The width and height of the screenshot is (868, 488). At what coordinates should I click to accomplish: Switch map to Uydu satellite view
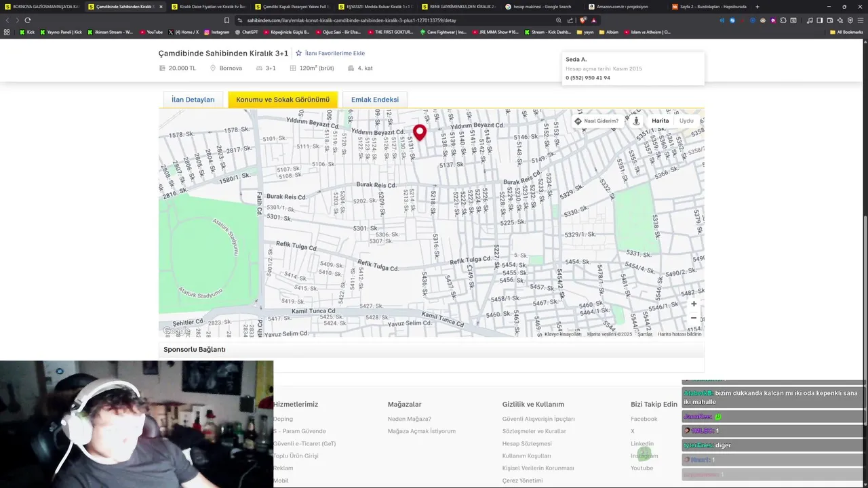coord(686,121)
